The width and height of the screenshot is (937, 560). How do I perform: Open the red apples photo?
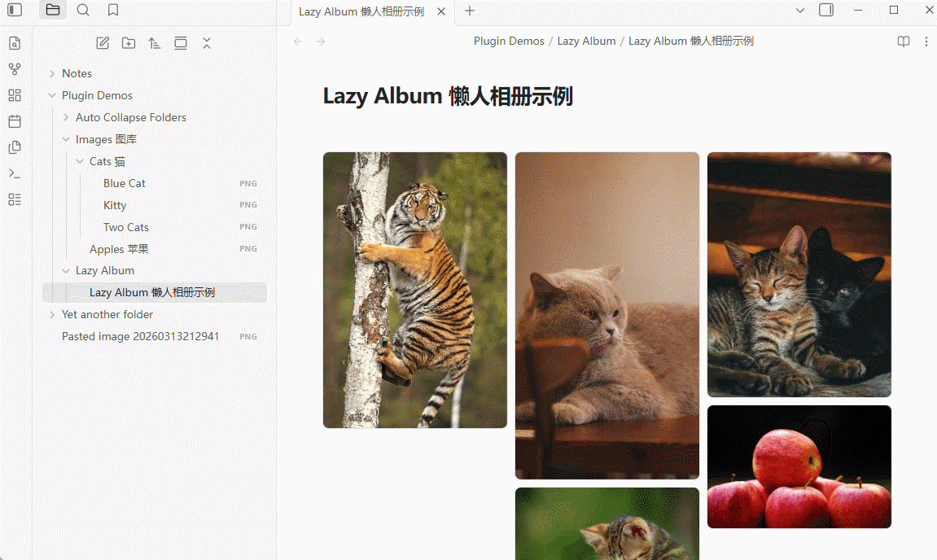799,466
